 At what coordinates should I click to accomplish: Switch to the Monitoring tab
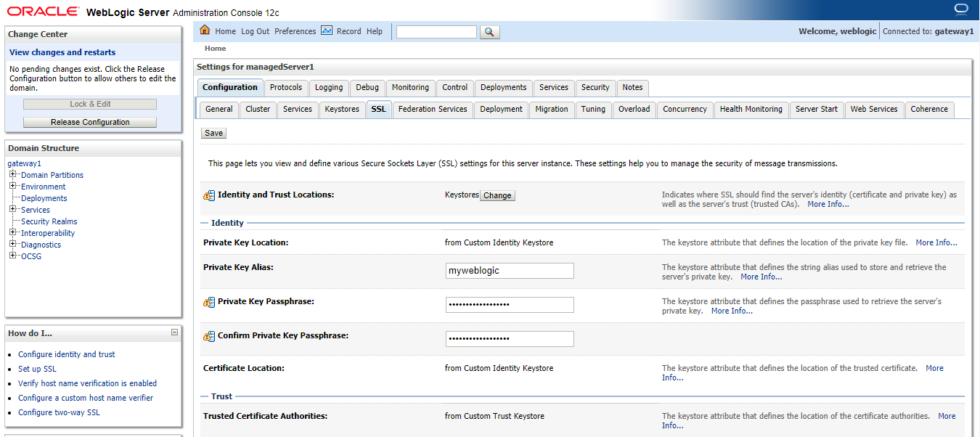(410, 87)
